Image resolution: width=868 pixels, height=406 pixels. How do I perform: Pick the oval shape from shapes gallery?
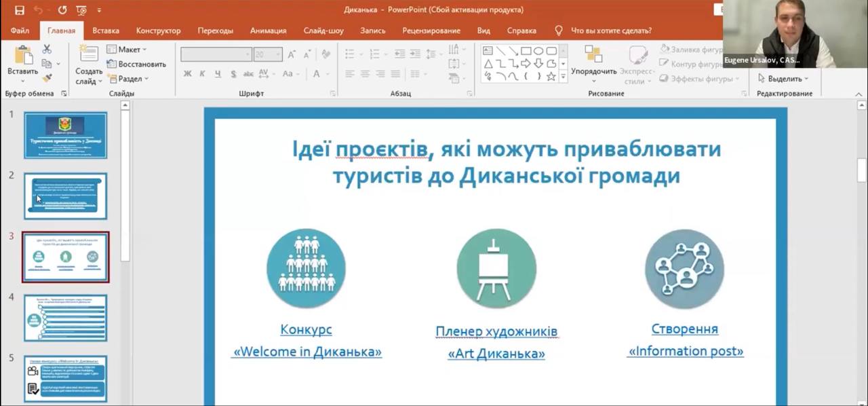pyautogui.click(x=538, y=51)
